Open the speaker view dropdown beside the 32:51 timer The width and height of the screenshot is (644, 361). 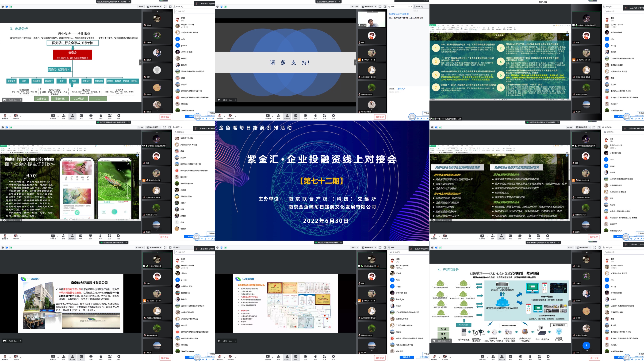point(583,247)
